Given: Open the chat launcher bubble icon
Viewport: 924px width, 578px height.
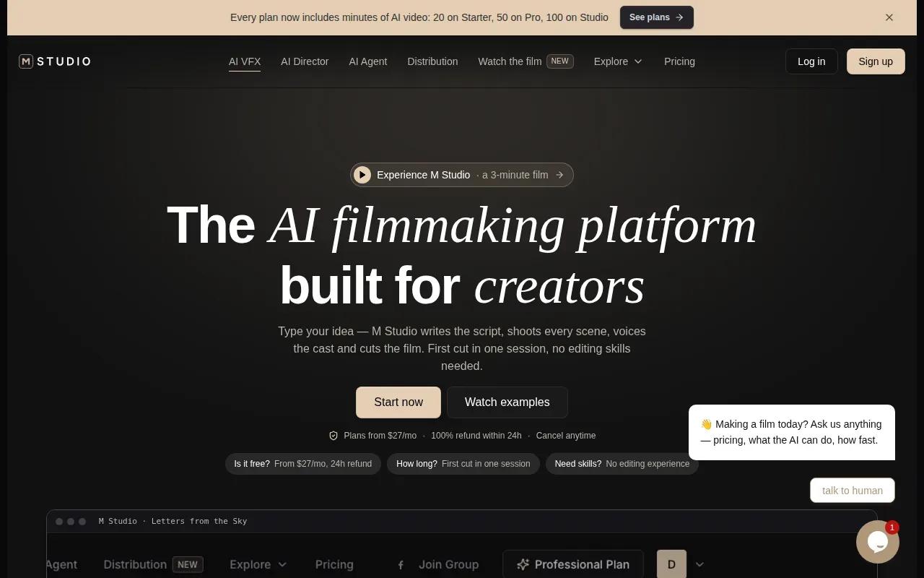Looking at the screenshot, I should [878, 542].
